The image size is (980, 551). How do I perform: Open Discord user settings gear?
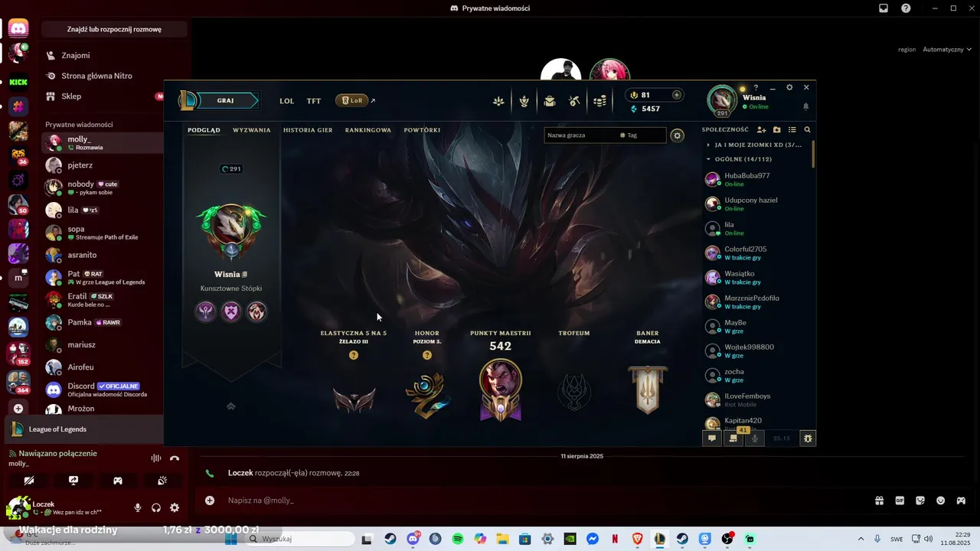175,507
